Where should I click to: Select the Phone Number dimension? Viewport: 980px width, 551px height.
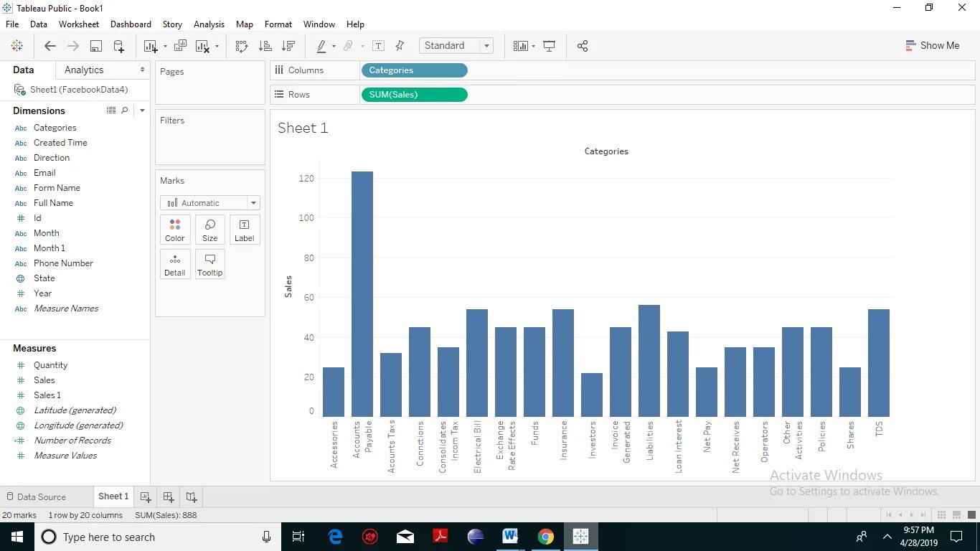click(x=63, y=263)
